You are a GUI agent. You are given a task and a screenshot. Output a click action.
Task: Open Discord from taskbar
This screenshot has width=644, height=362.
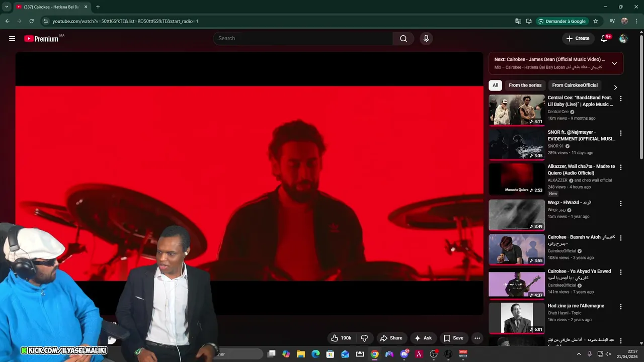[404, 354]
